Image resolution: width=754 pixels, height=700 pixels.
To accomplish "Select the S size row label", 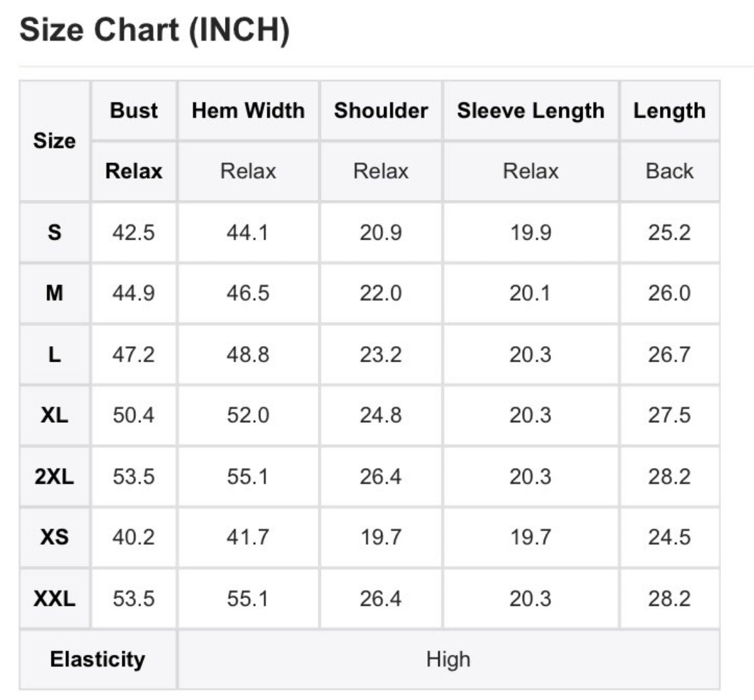I will [54, 233].
